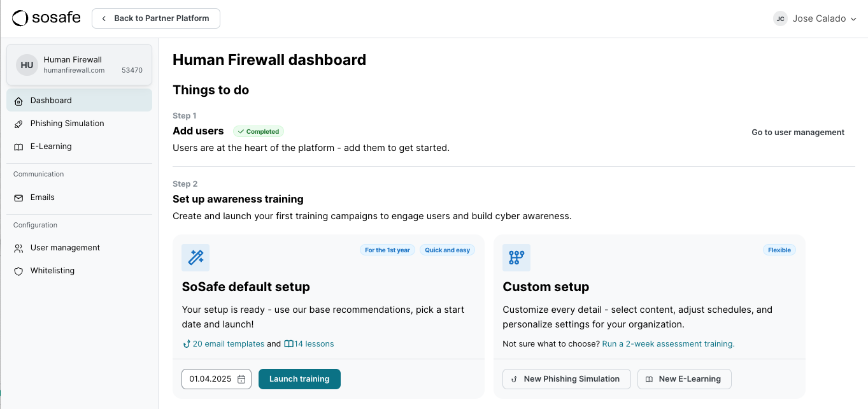This screenshot has height=409, width=868.
Task: Open Phishing Simulation in the sidebar
Action: pyautogui.click(x=67, y=124)
